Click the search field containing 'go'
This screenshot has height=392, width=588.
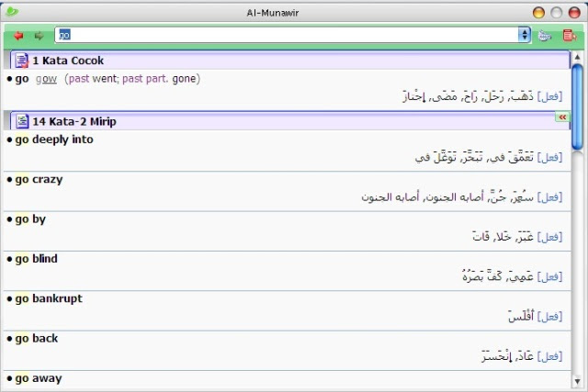tap(287, 35)
